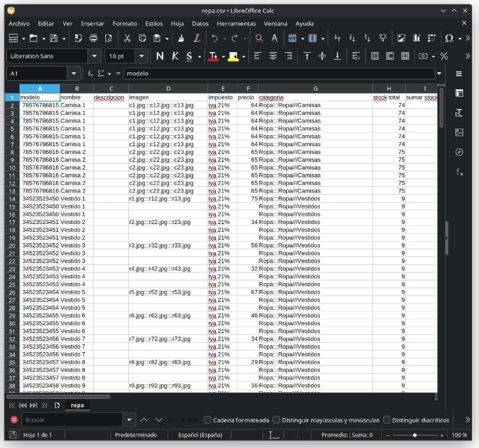Open the font name dropdown
Image resolution: width=479 pixels, height=448 pixels.
pyautogui.click(x=94, y=55)
